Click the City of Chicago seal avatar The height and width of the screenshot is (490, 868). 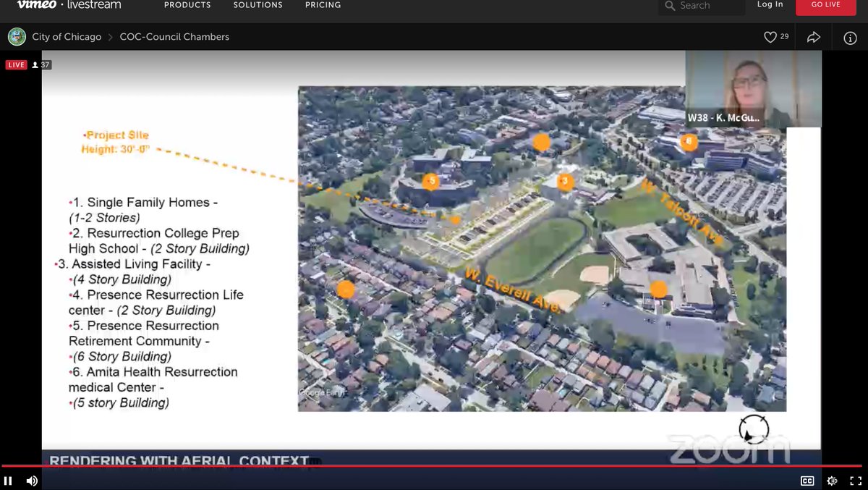tap(16, 36)
